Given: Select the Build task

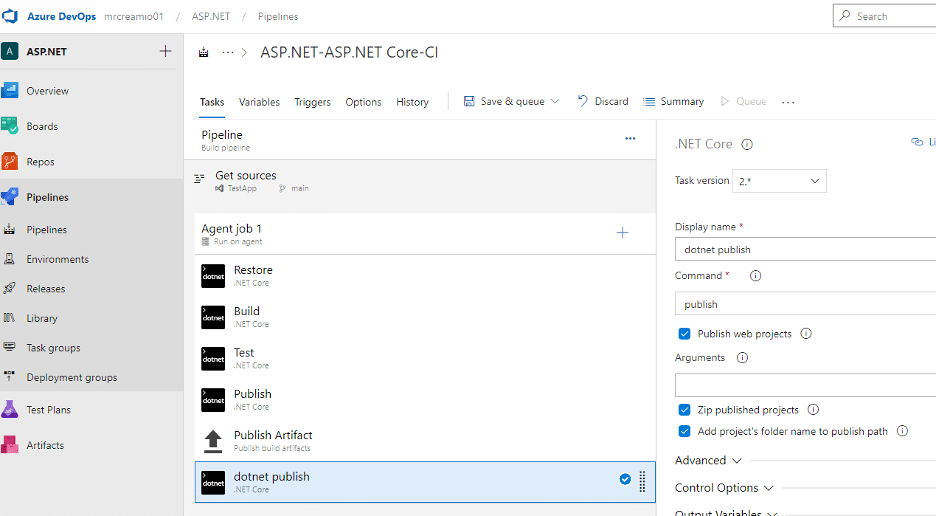Looking at the screenshot, I should (x=425, y=317).
